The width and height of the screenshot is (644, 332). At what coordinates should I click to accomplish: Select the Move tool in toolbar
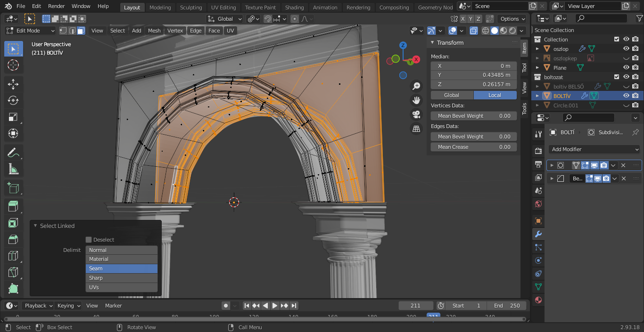[x=13, y=84]
